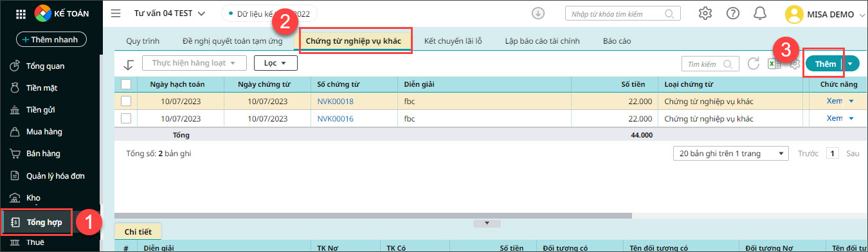The image size is (868, 252).
Task: Open the notifications bell
Action: point(760,14)
